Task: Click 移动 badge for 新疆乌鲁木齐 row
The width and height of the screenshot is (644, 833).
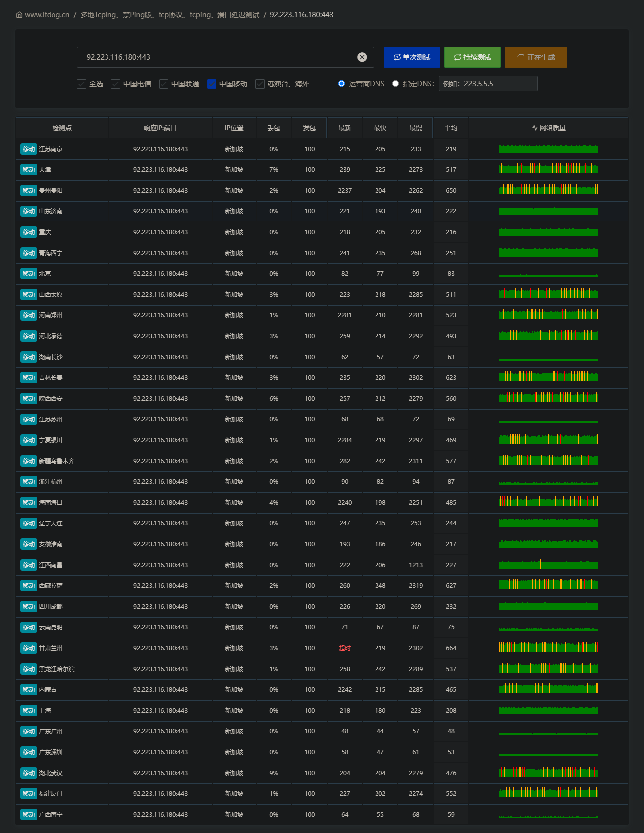Action: 29,461
